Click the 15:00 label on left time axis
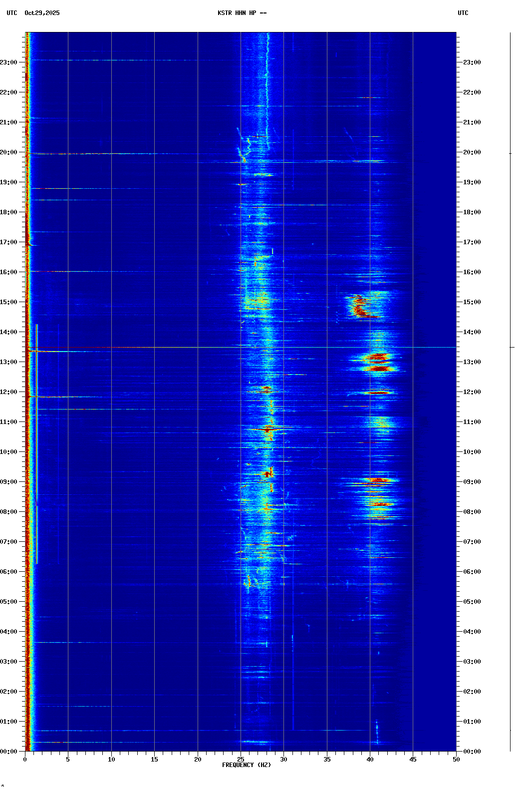Viewport: 532px width, 791px height. (x=8, y=302)
